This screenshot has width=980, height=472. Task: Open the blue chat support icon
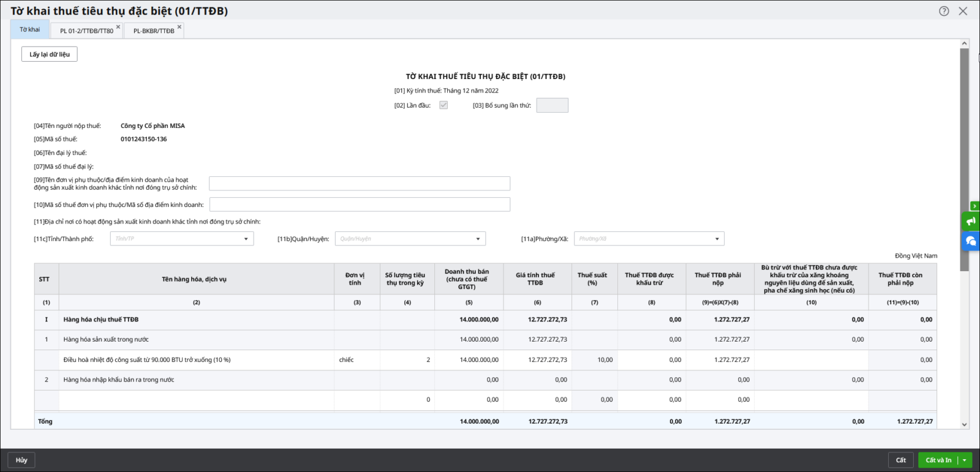pos(971,241)
